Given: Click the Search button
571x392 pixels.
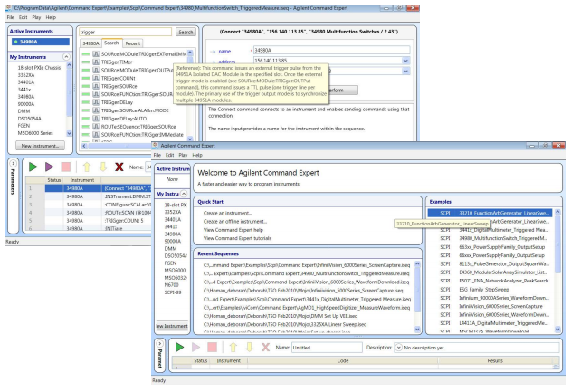Looking at the screenshot, I should coord(185,32).
